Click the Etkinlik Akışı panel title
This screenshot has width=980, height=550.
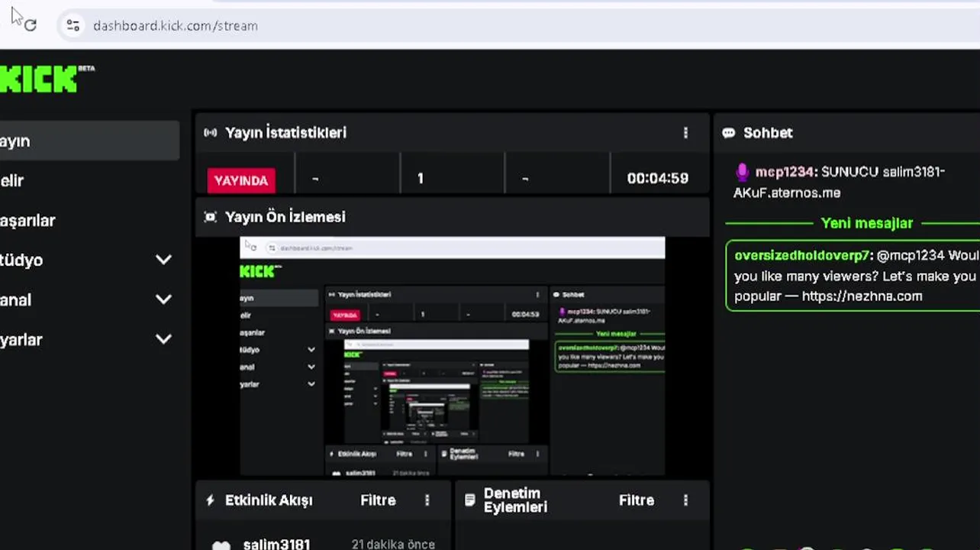tap(269, 500)
